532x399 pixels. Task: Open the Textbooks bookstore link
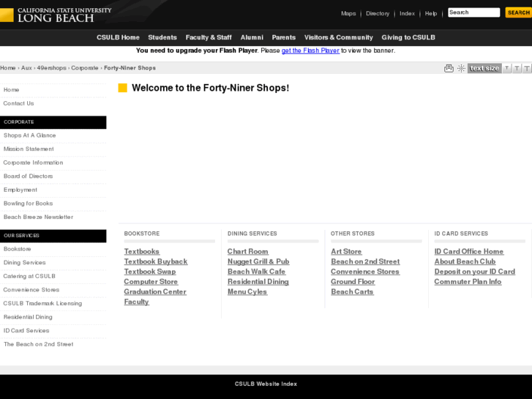(142, 252)
